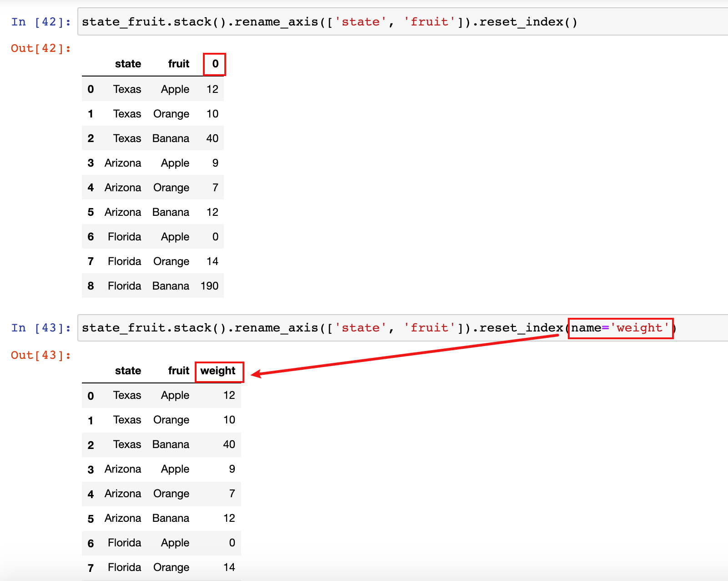Click the 'fruit' column header in Out[43]
This screenshot has width=728, height=581.
coord(178,371)
